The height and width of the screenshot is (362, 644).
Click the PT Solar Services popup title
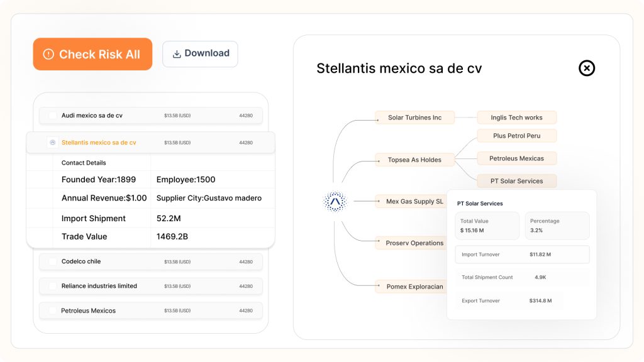480,204
